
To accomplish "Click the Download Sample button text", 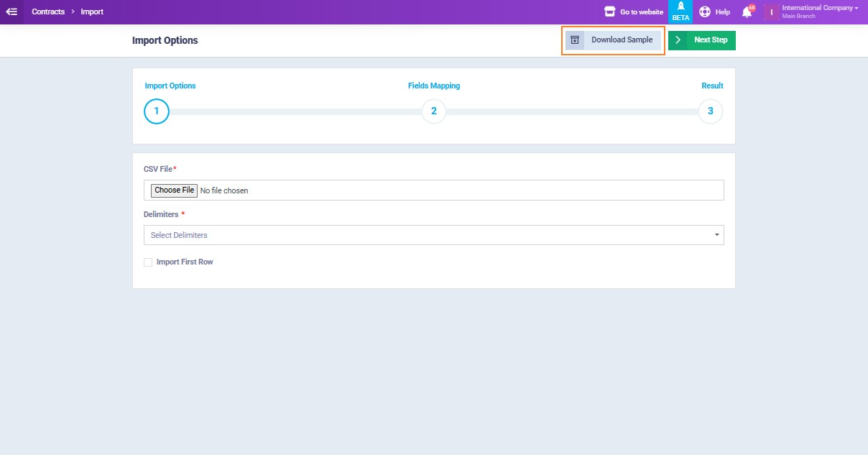I will [622, 40].
